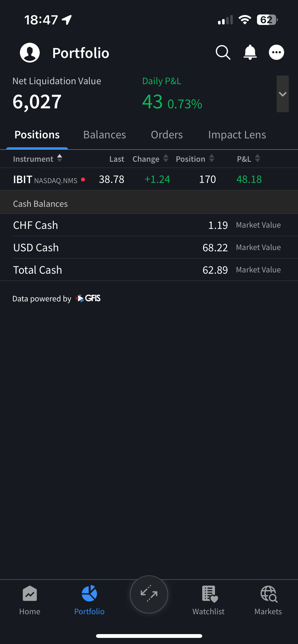The width and height of the screenshot is (298, 644).
Task: Tap the Daily P&L label
Action: pos(162,81)
